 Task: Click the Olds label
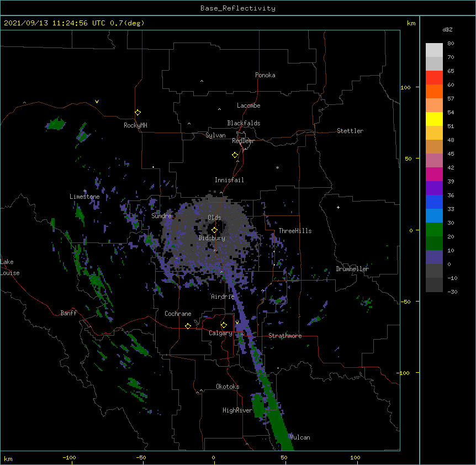click(214, 218)
